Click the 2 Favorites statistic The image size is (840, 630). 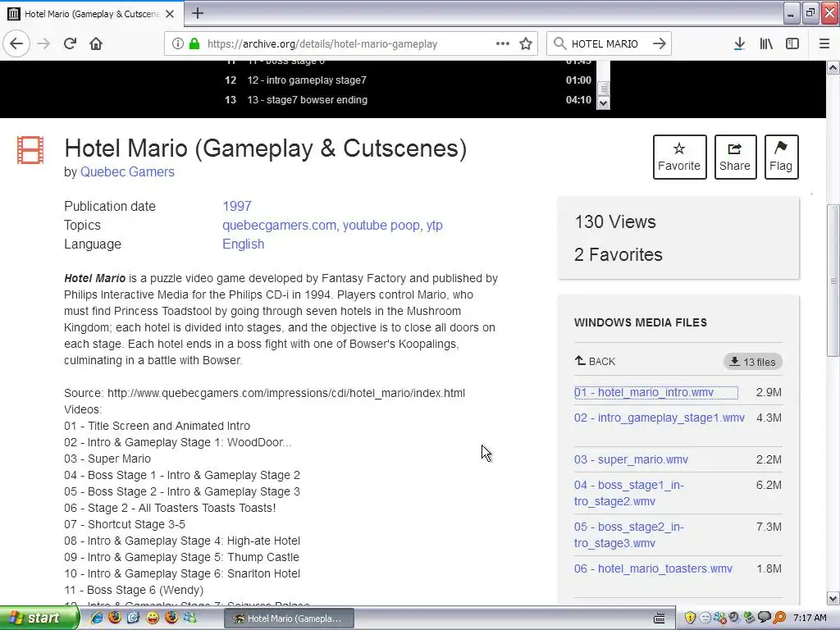click(619, 254)
